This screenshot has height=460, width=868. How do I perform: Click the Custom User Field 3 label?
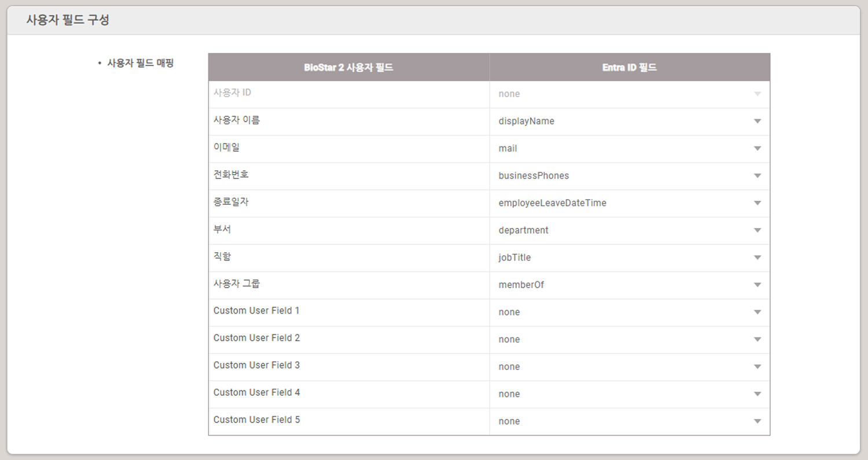click(x=256, y=365)
